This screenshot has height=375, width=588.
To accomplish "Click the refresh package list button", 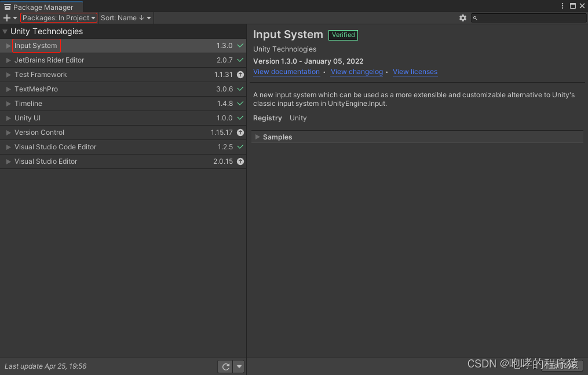I will [x=225, y=366].
